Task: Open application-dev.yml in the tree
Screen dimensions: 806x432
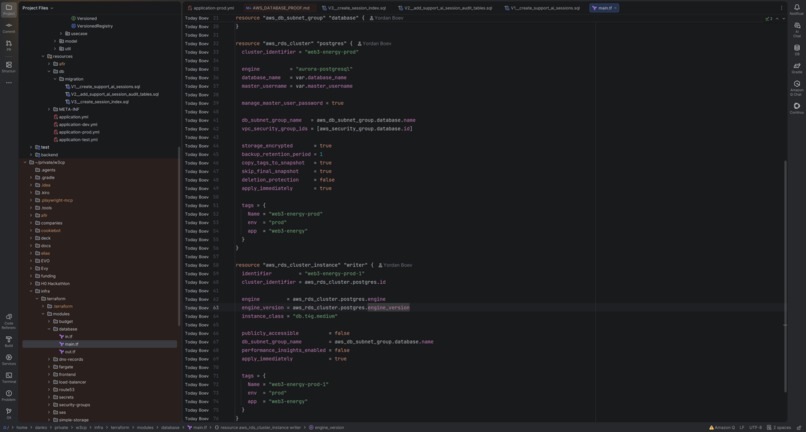Action: [x=76, y=124]
